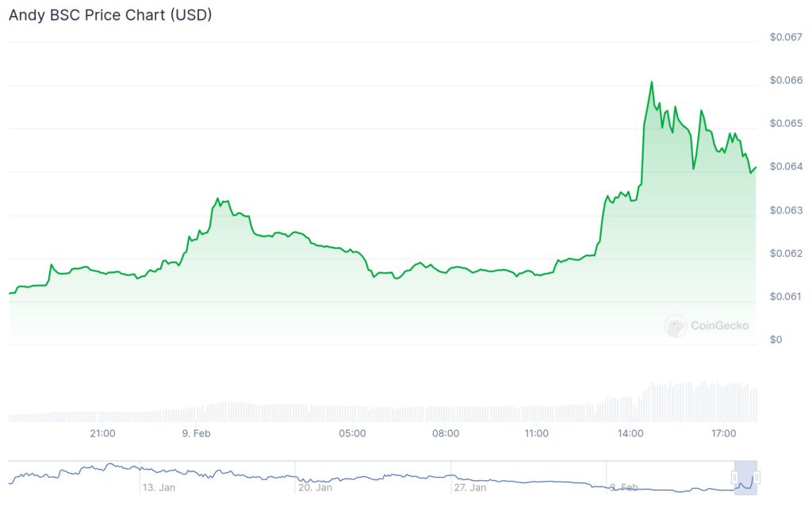The image size is (812, 507).
Task: Click the 13. Jan navigator date label
Action: pyautogui.click(x=159, y=487)
